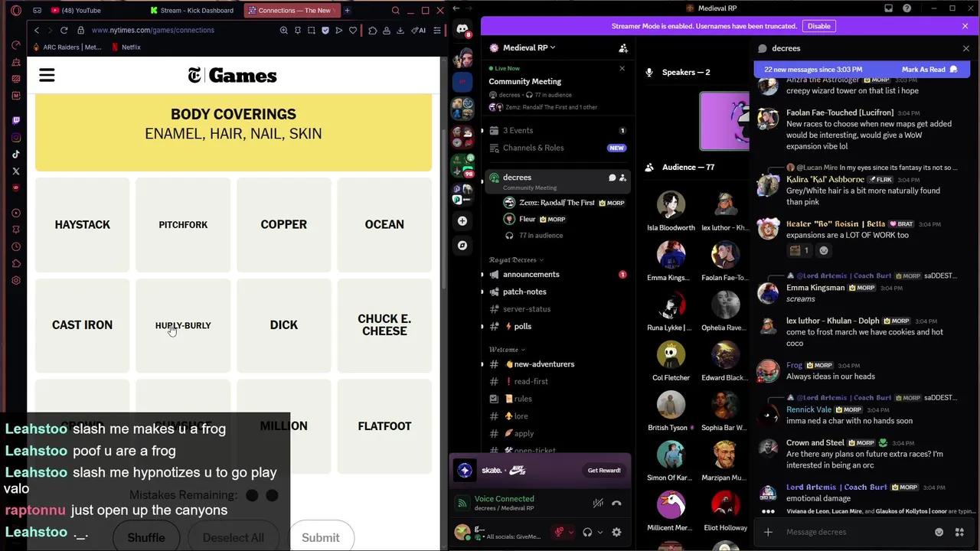Open the browser AI assistant button
The image size is (980, 551).
[419, 30]
